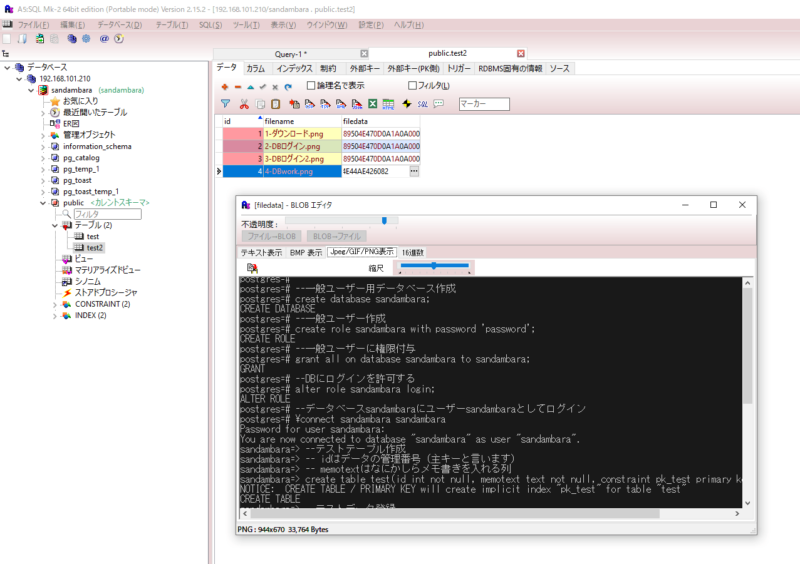800x564 pixels.
Task: Select the test table in tree
Action: [93, 236]
